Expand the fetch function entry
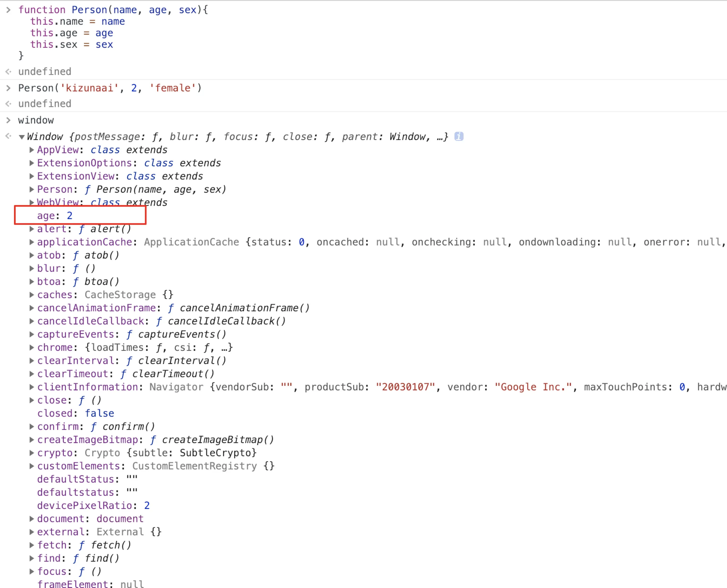Screen dimensions: 727x588 31,545
